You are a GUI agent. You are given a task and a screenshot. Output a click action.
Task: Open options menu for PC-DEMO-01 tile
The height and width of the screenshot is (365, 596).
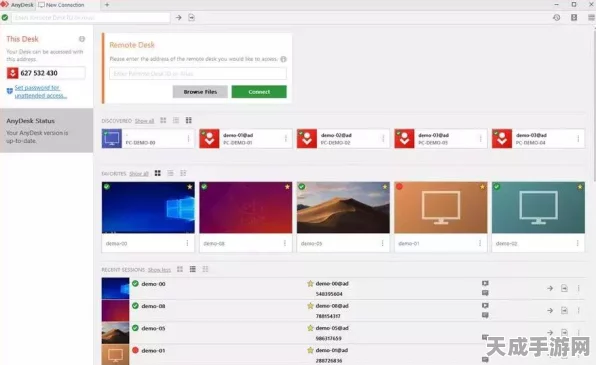tap(286, 139)
